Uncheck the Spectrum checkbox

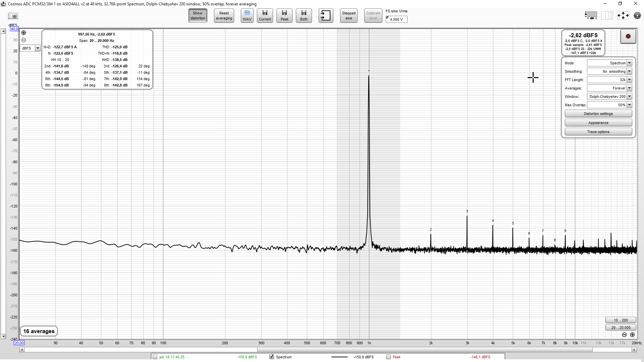271,357
